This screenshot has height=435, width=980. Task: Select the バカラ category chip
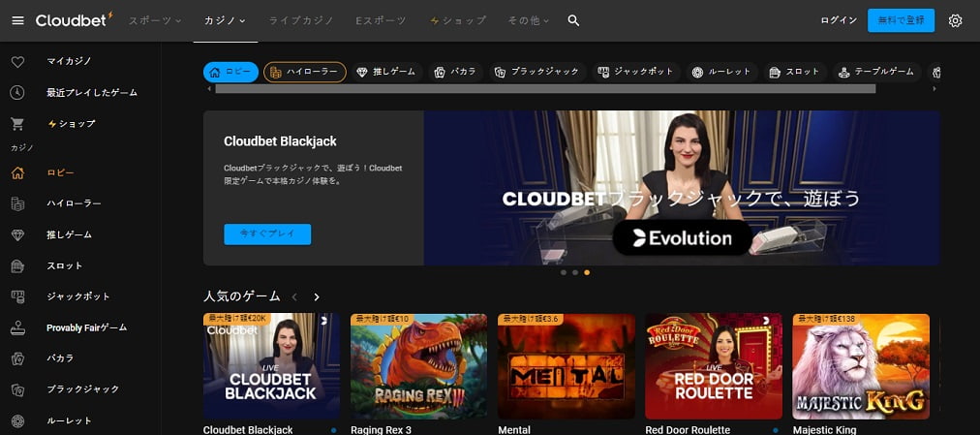click(x=456, y=73)
